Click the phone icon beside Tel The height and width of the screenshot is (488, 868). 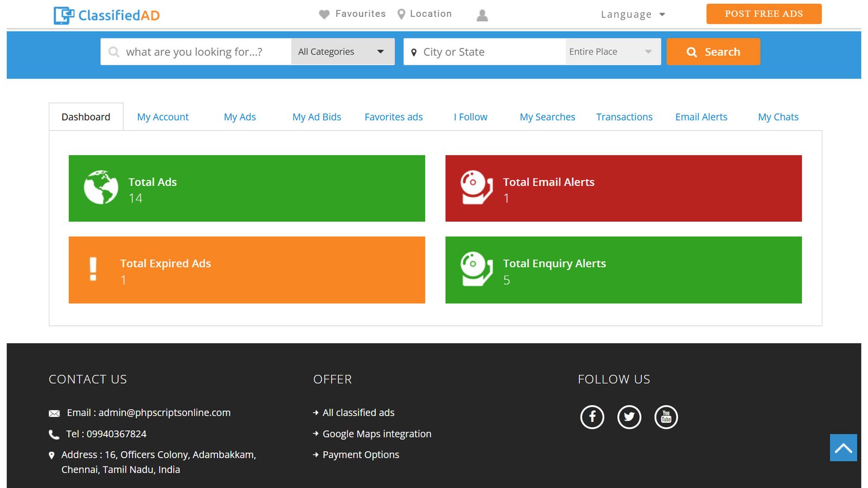pyautogui.click(x=54, y=435)
